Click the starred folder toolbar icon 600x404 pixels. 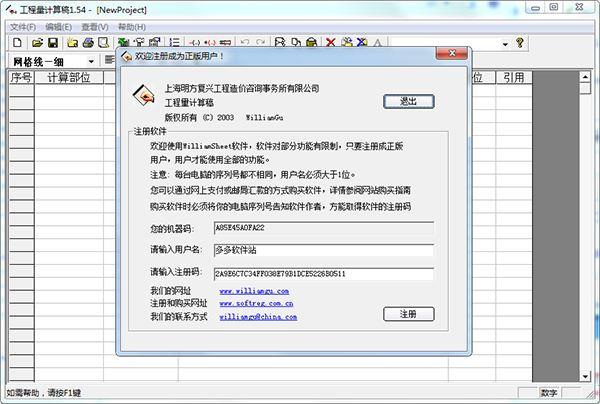click(72, 42)
